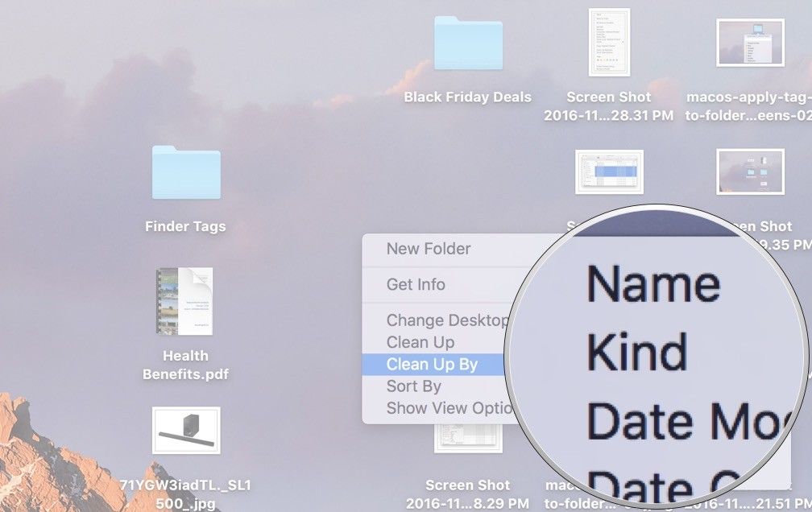Select the Clean Up menu item
This screenshot has width=812, height=512.
point(420,343)
